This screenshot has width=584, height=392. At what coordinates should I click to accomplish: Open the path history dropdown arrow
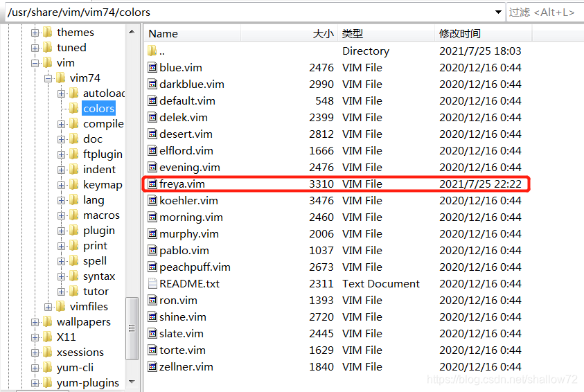[x=498, y=12]
